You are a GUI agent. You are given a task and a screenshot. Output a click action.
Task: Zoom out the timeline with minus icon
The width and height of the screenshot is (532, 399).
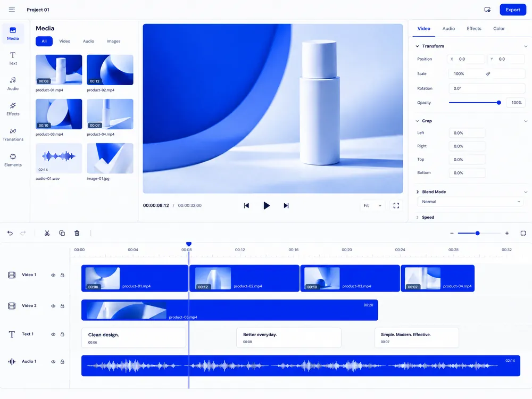452,233
